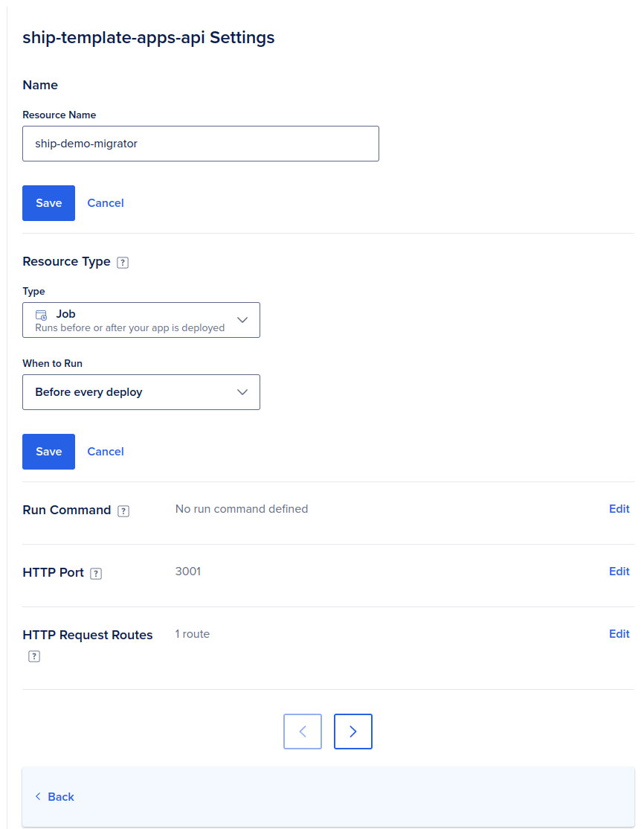This screenshot has width=644, height=829.
Task: Open the Resource Type help tooltip
Action: 122,262
